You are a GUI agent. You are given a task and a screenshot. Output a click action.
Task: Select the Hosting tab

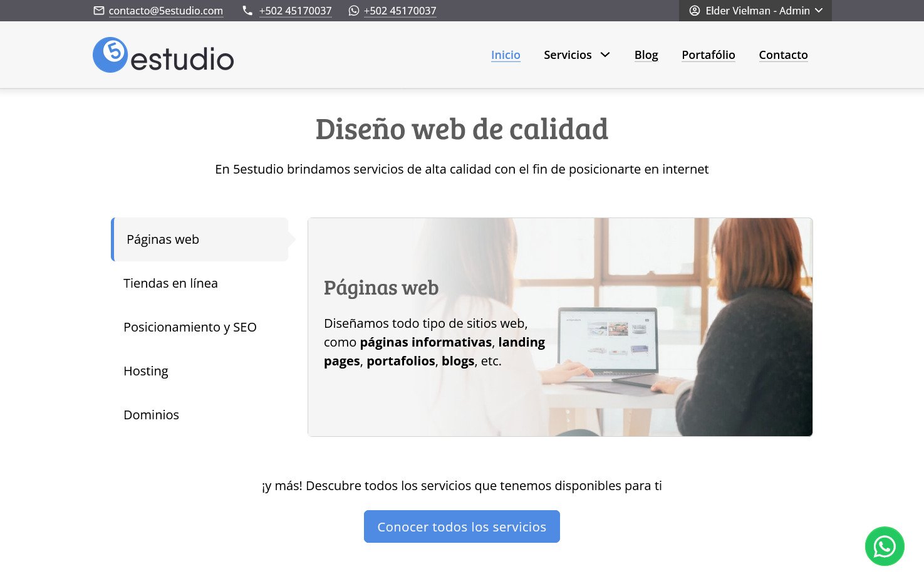[x=146, y=371]
